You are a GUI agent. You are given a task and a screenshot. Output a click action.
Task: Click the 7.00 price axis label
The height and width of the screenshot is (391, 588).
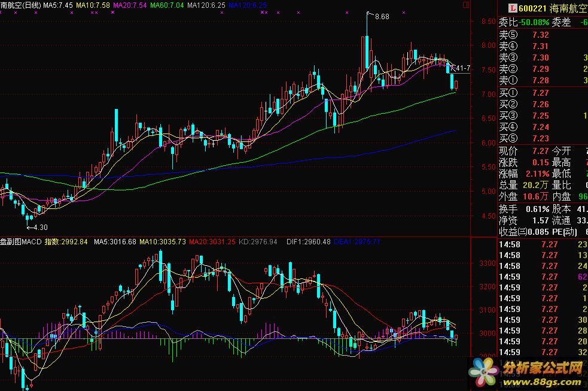488,94
